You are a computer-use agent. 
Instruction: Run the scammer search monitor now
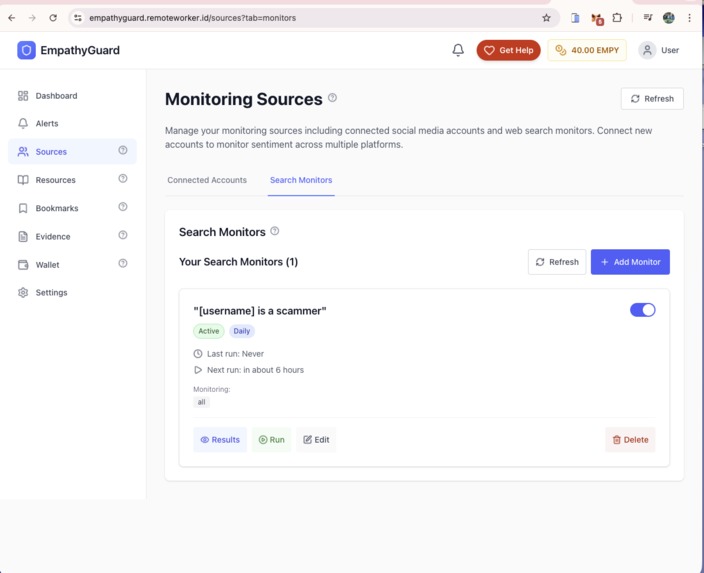click(x=272, y=440)
